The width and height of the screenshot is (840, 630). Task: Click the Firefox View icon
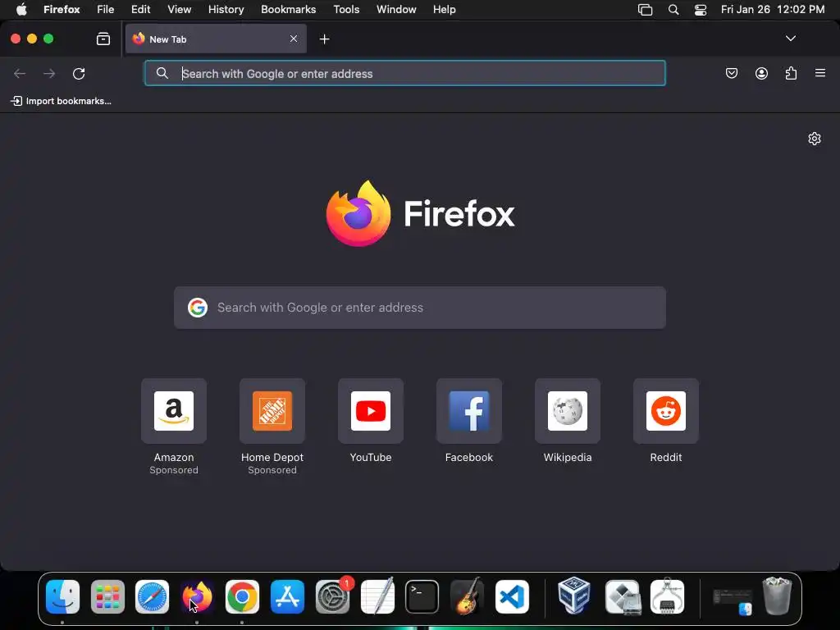(103, 39)
